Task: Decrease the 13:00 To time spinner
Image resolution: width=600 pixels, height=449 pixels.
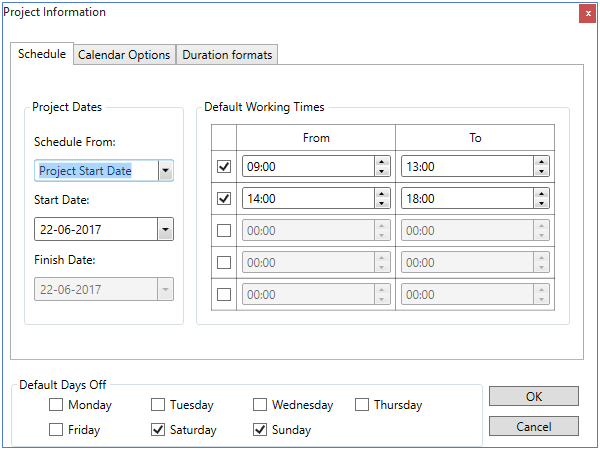Action: click(x=541, y=172)
